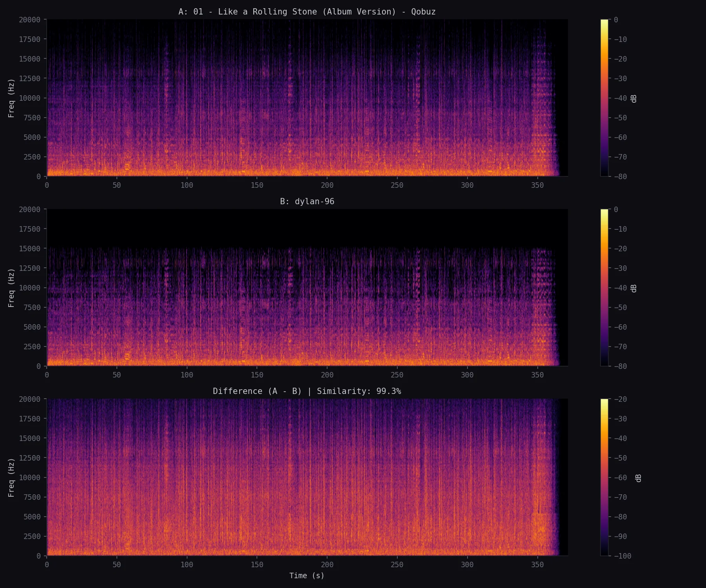Image resolution: width=706 pixels, height=588 pixels.
Task: Click "Freq (Hz)" label of plot B
Action: 11,288
